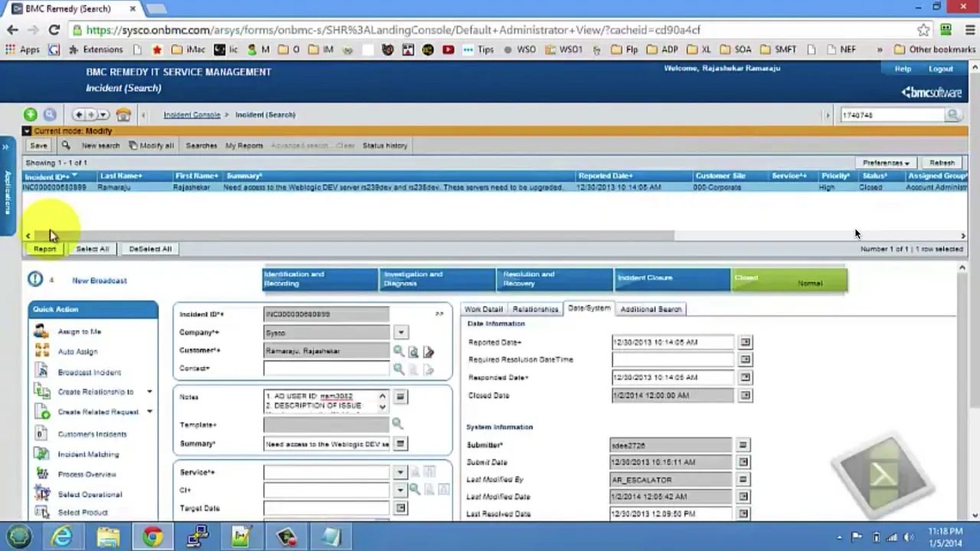Expand the Service dropdown
Viewport: 980px width, 551px height.
pos(400,473)
